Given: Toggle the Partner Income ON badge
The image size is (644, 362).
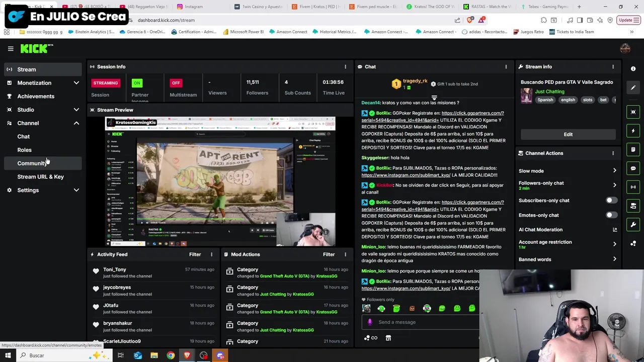Looking at the screenshot, I should [137, 83].
